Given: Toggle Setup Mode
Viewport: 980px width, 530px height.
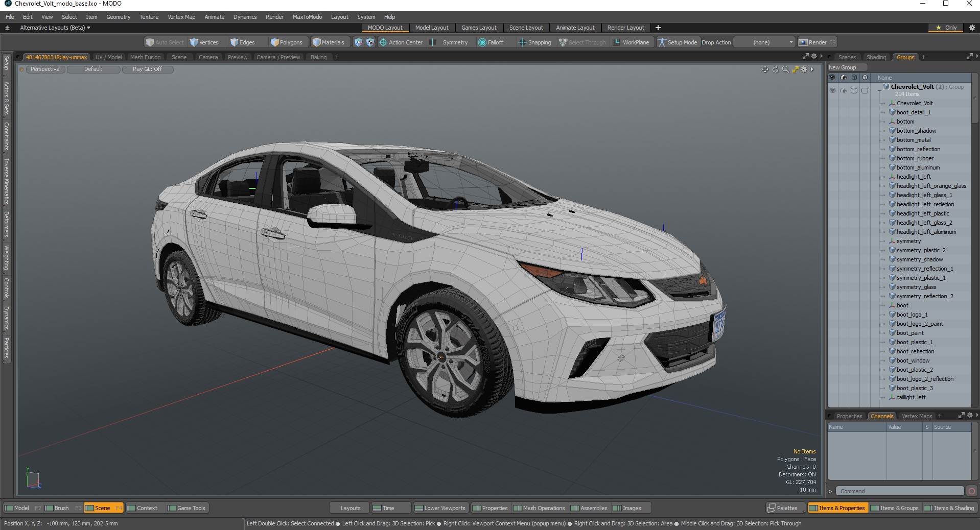Looking at the screenshot, I should (x=678, y=42).
